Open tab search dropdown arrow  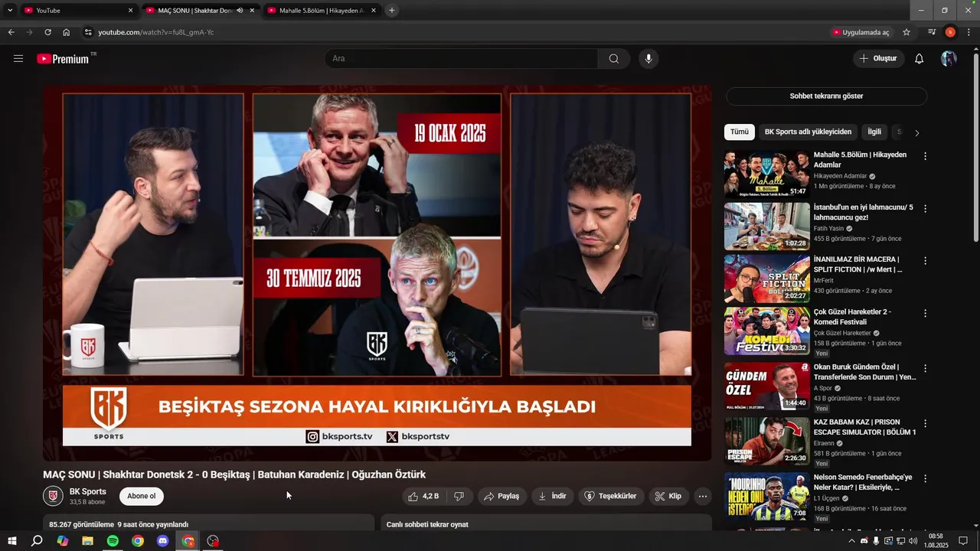click(x=10, y=10)
